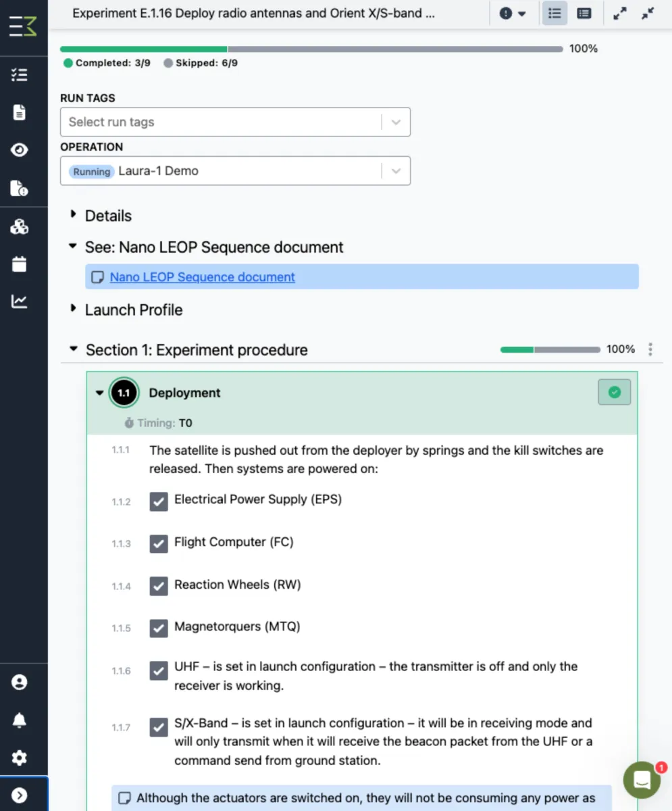The height and width of the screenshot is (811, 672).
Task: Click the Timing: T0 label
Action: [x=159, y=423]
